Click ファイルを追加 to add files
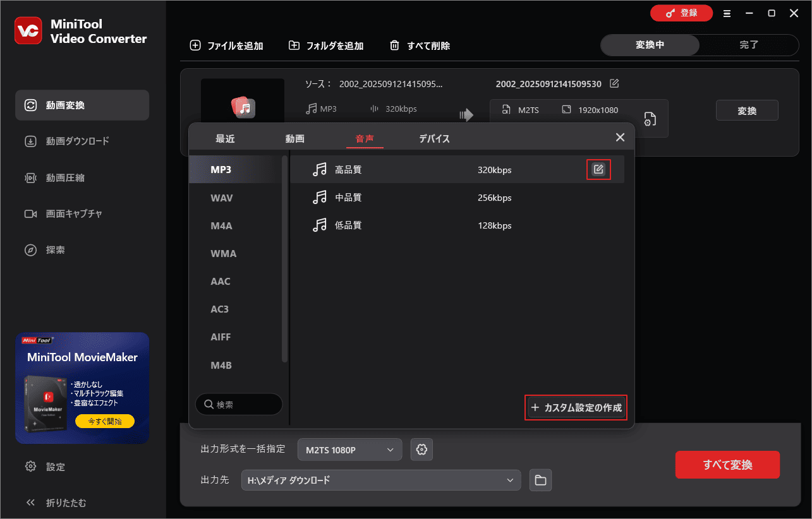 pyautogui.click(x=226, y=45)
